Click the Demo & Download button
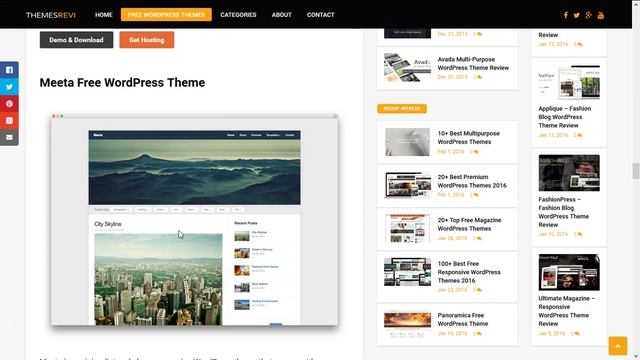The image size is (640, 360). point(76,40)
